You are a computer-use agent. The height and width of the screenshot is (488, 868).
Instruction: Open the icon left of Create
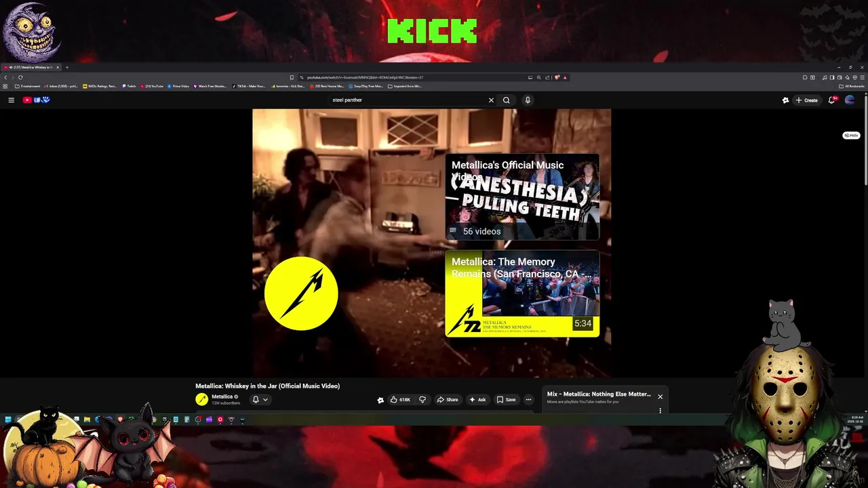785,100
